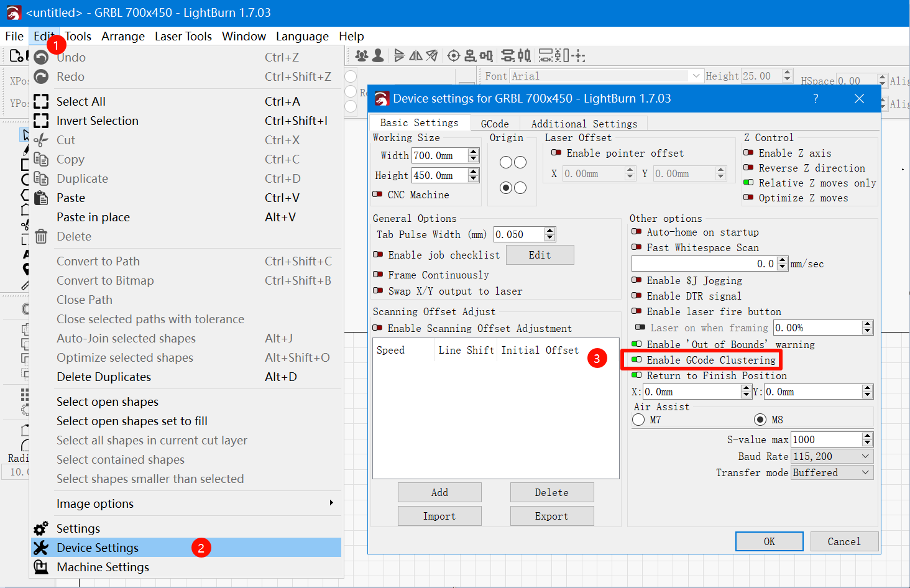The width and height of the screenshot is (910, 588).
Task: Click the Align Horizontal Centers toolbar icon
Action: click(x=486, y=56)
